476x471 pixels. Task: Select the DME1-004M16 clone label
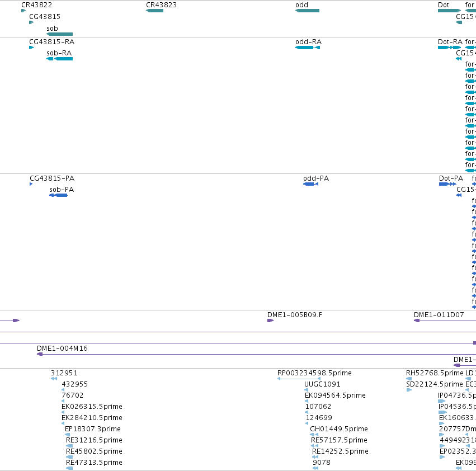62,348
